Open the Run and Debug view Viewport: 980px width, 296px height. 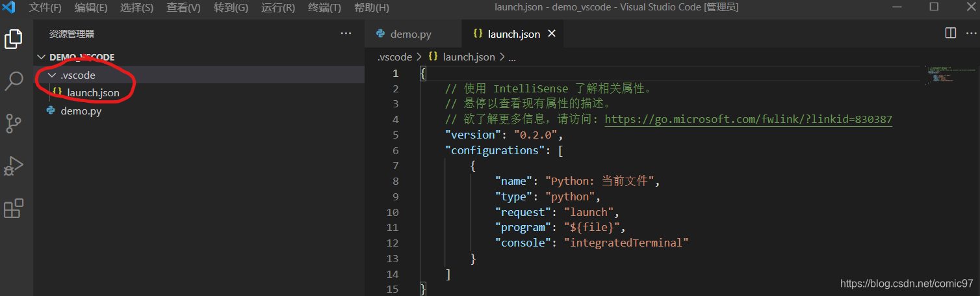pos(14,166)
